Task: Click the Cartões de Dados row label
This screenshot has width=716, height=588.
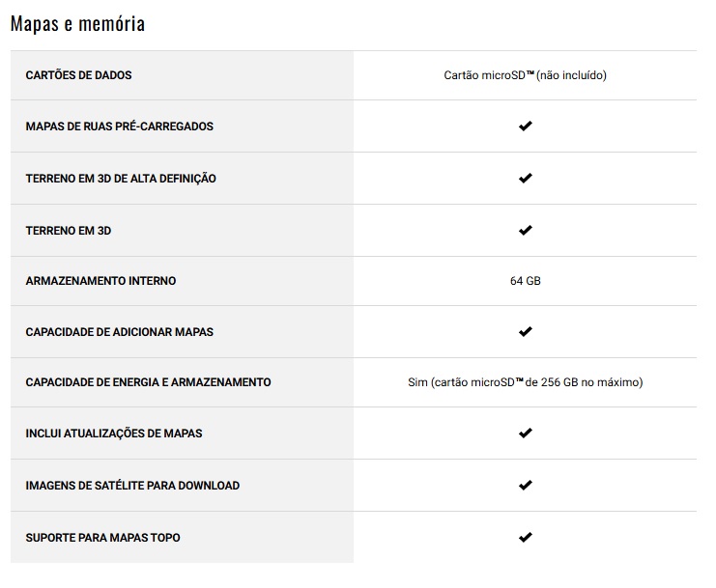Action: pos(78,75)
